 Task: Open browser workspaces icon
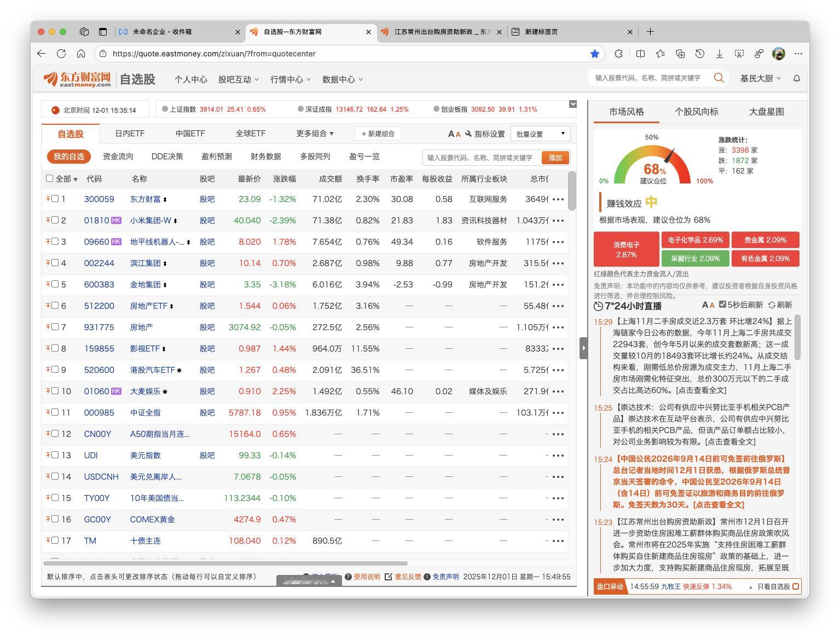[x=84, y=32]
